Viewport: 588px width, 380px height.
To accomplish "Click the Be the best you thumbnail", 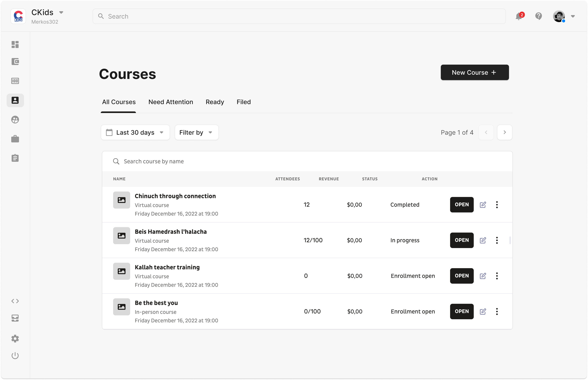I will coord(121,307).
